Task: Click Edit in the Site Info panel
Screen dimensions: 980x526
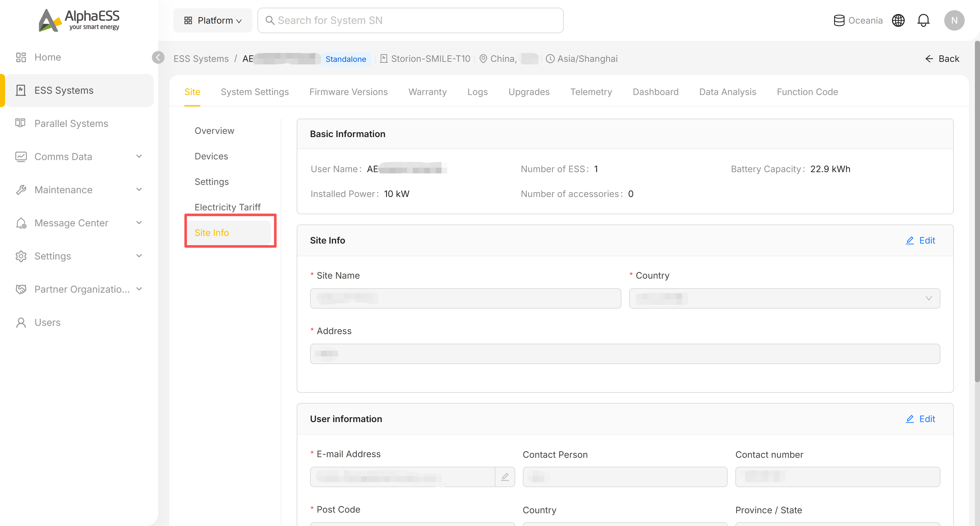Action: (x=920, y=241)
